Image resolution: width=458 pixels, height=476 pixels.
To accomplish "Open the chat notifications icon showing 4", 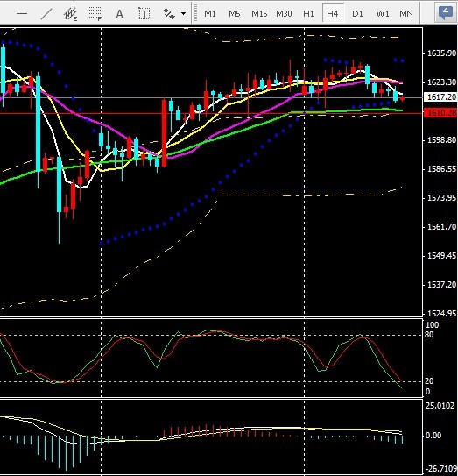I will [445, 13].
